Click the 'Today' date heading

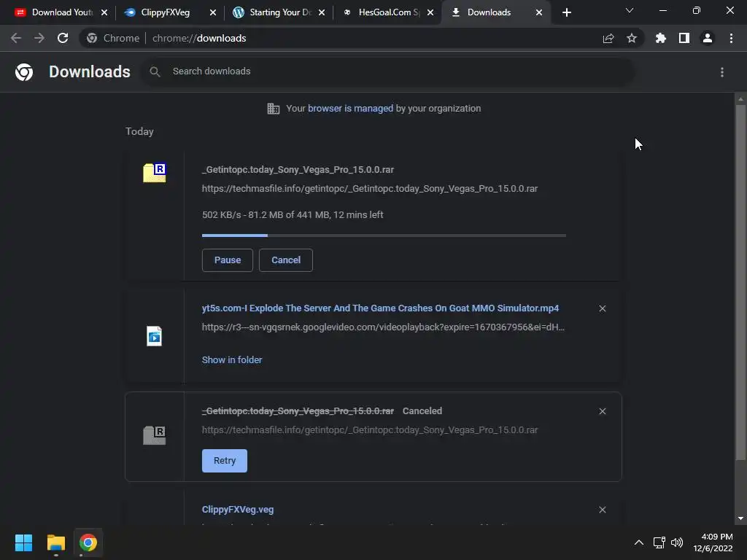(139, 131)
